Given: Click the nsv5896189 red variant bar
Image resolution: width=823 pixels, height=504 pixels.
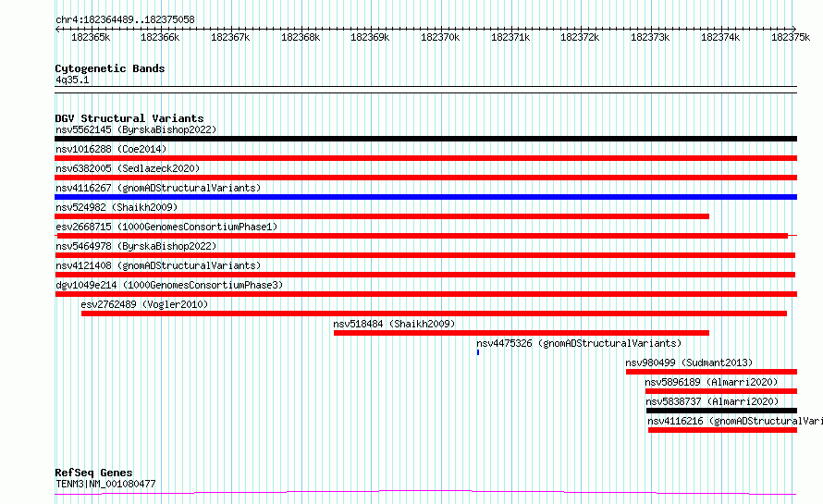Looking at the screenshot, I should pos(721,391).
